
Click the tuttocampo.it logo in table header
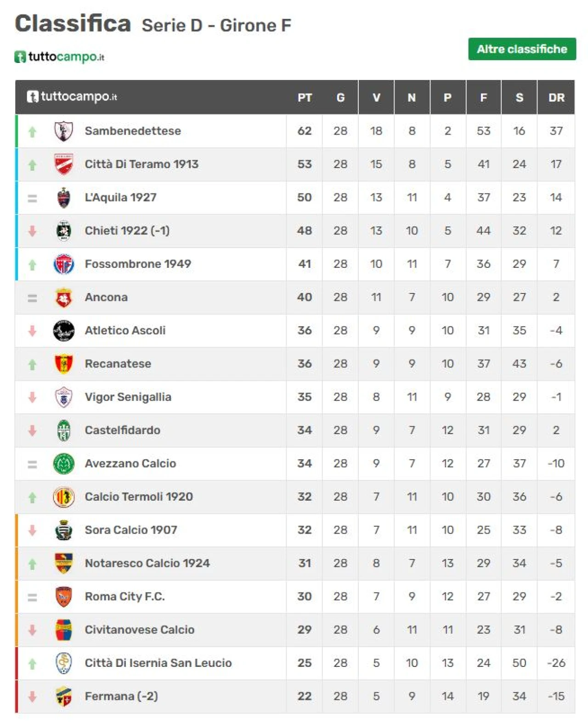point(72,96)
